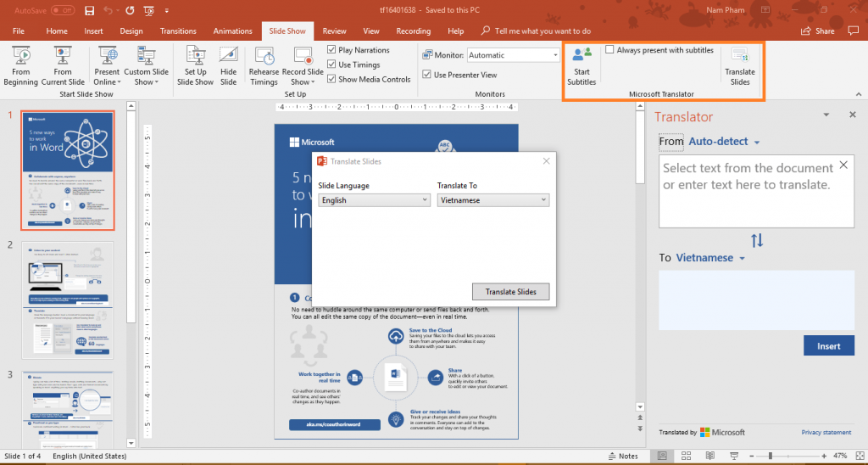This screenshot has width=868, height=465.
Task: Switch to the Transitions tab
Action: [178, 31]
